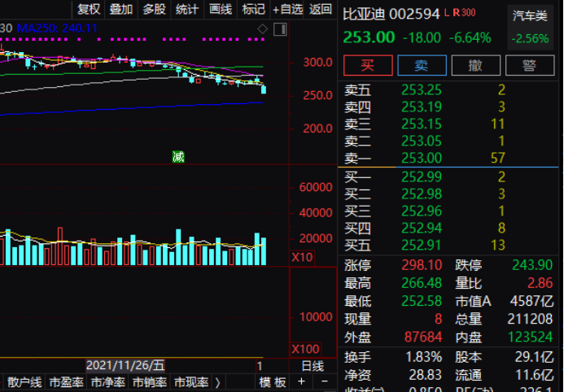Click the R300 badge beside the stock code
The image size is (564, 392).
coord(464,13)
